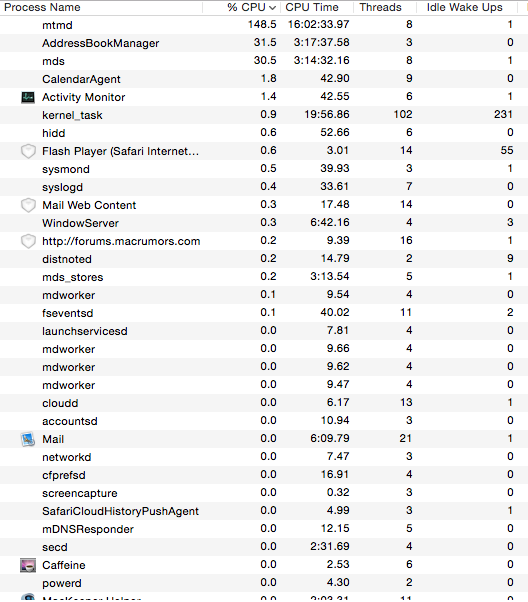The height and width of the screenshot is (602, 528).
Task: Select the AddressBookManager process
Action: (x=100, y=43)
